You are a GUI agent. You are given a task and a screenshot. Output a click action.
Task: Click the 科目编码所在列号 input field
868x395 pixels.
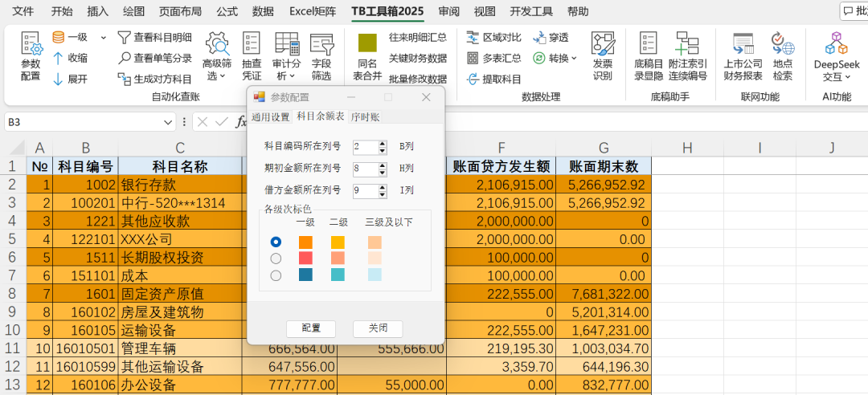(x=366, y=147)
